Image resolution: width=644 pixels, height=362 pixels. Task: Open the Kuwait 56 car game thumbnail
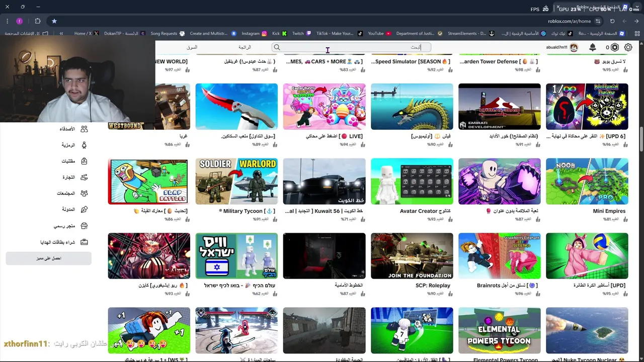(x=325, y=182)
